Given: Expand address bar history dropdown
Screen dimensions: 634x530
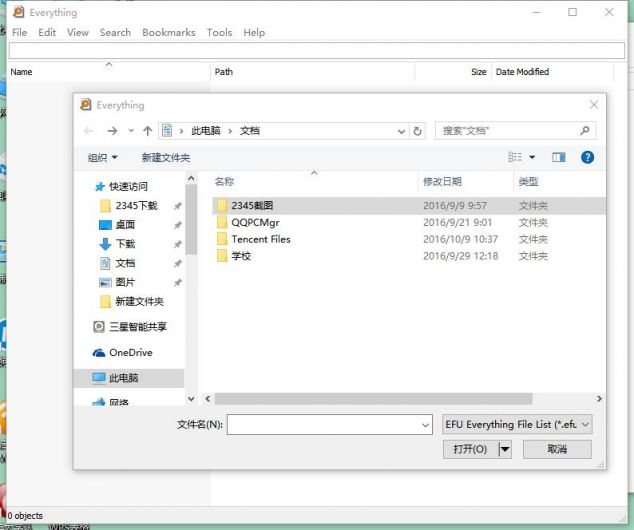Looking at the screenshot, I should (x=401, y=131).
